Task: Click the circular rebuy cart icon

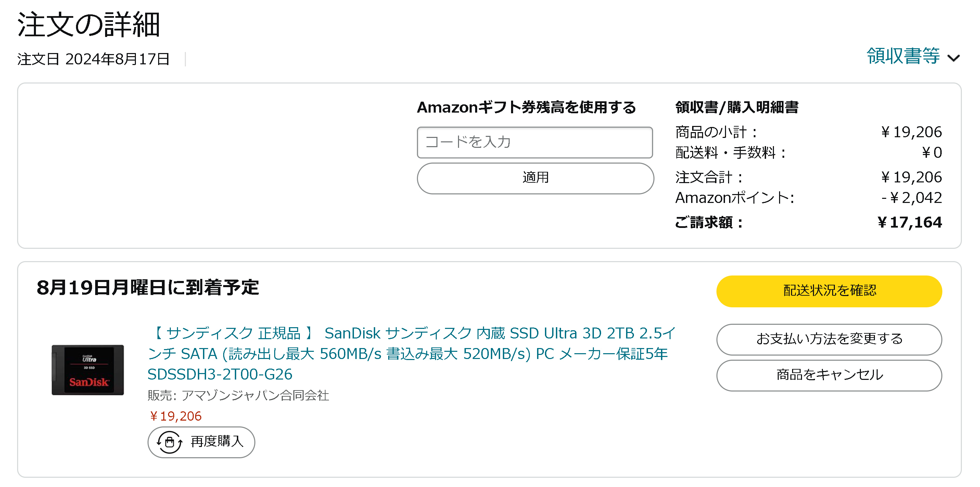Action: click(x=170, y=442)
